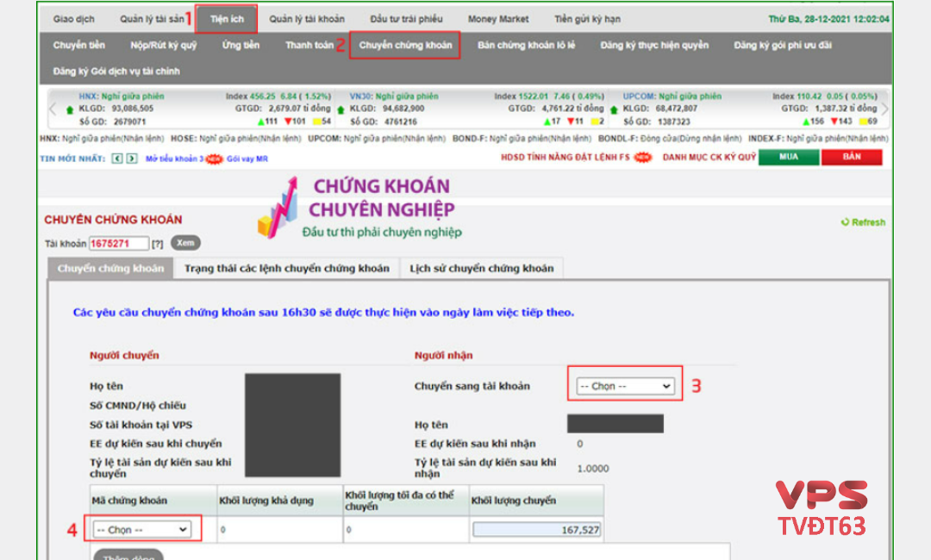Click the UPCOM: Nghỉ giữa phiên label

(672, 96)
